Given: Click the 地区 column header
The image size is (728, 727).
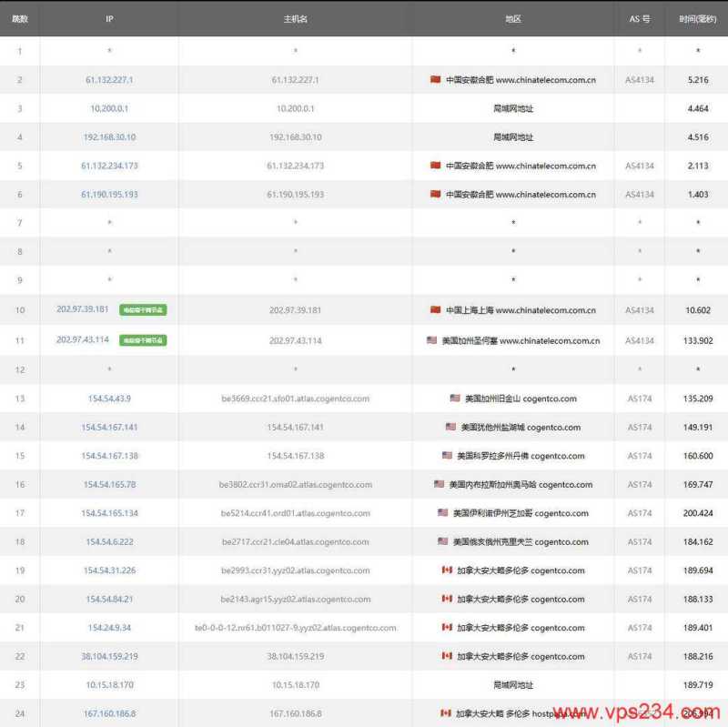Looking at the screenshot, I should click(x=513, y=16).
